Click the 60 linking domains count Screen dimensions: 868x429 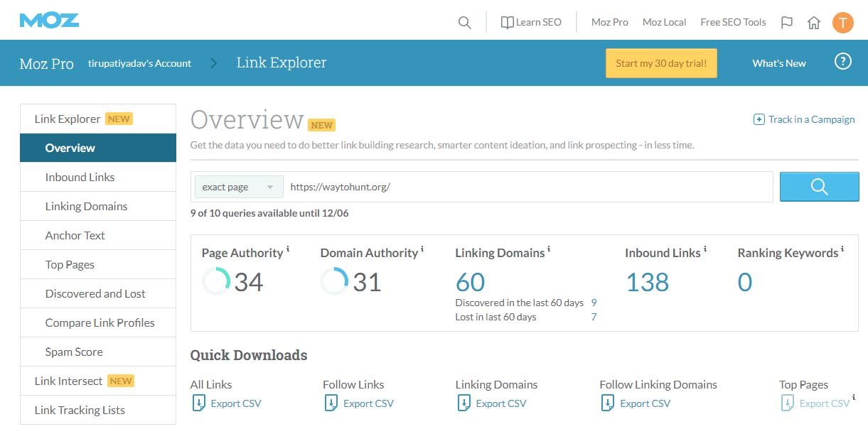click(470, 283)
